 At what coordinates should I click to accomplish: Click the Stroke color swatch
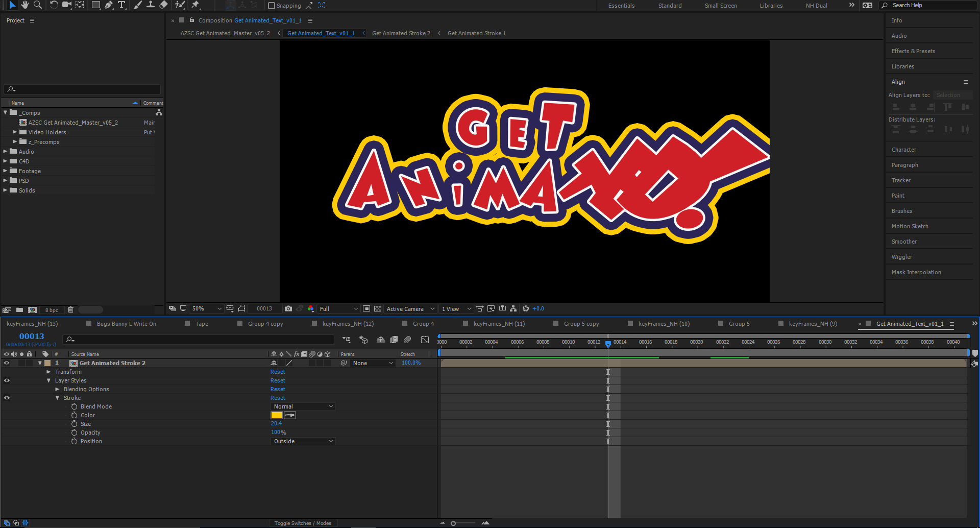[277, 415]
